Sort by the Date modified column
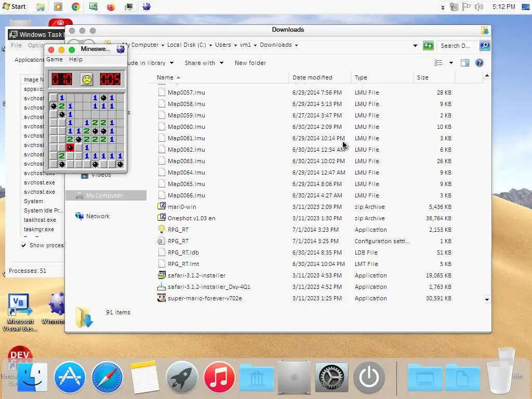 [x=320, y=77]
